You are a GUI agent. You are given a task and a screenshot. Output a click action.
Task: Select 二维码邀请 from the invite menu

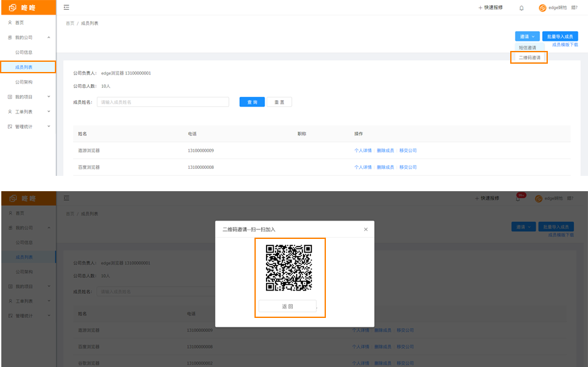529,57
